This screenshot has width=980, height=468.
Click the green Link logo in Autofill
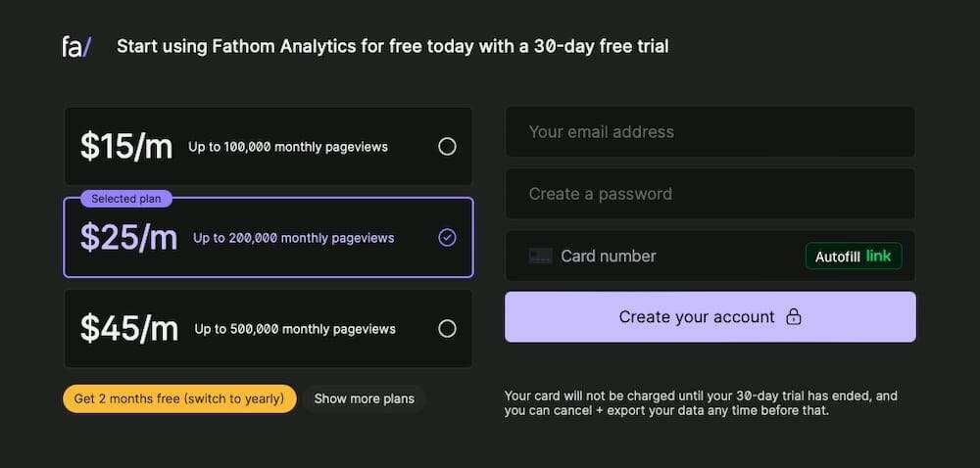878,256
